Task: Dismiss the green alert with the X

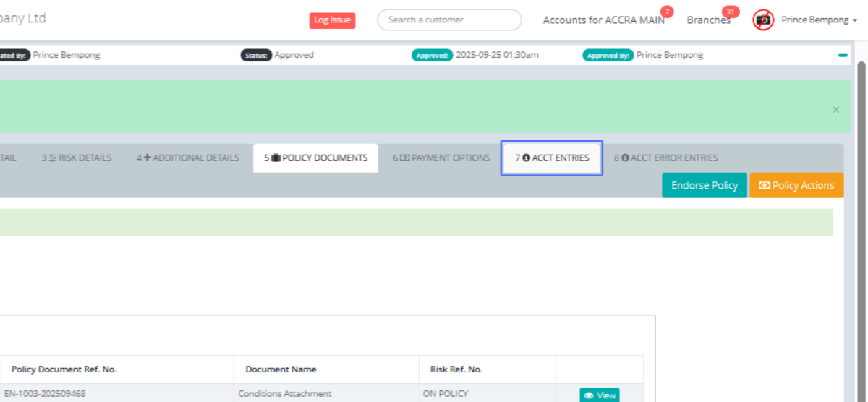Action: [835, 110]
